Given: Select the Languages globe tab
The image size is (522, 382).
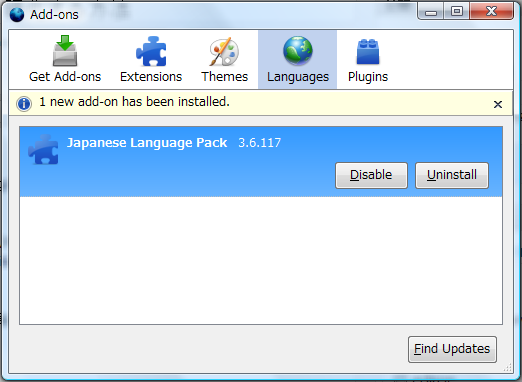Looking at the screenshot, I should (x=298, y=60).
